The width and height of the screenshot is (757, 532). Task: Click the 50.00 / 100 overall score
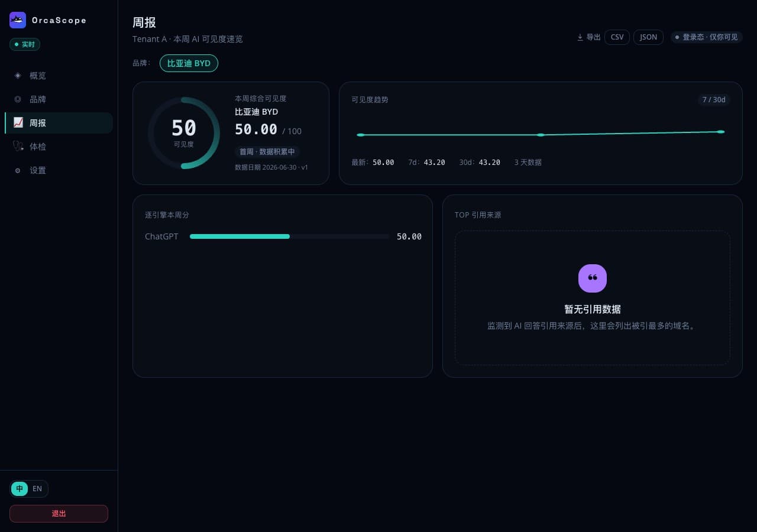tap(268, 129)
